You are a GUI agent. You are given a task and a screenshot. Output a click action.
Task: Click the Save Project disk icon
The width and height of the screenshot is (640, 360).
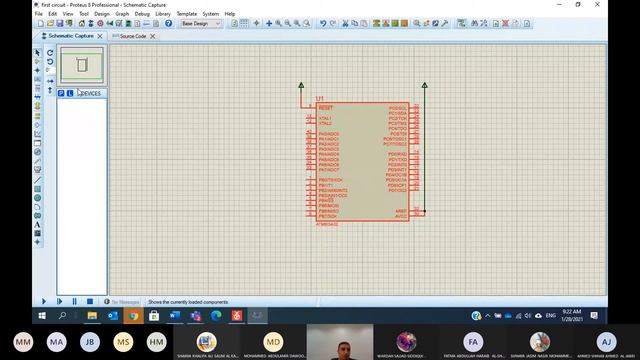point(60,24)
